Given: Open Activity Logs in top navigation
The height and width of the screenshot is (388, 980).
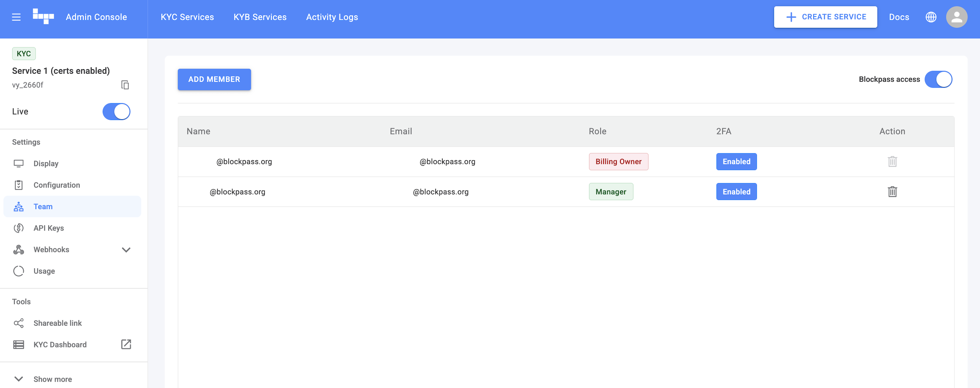Looking at the screenshot, I should (332, 17).
